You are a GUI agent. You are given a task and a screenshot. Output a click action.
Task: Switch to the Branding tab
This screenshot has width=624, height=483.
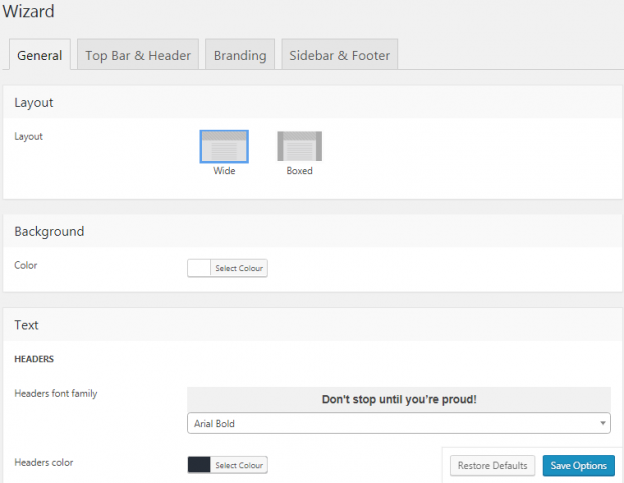pos(240,55)
